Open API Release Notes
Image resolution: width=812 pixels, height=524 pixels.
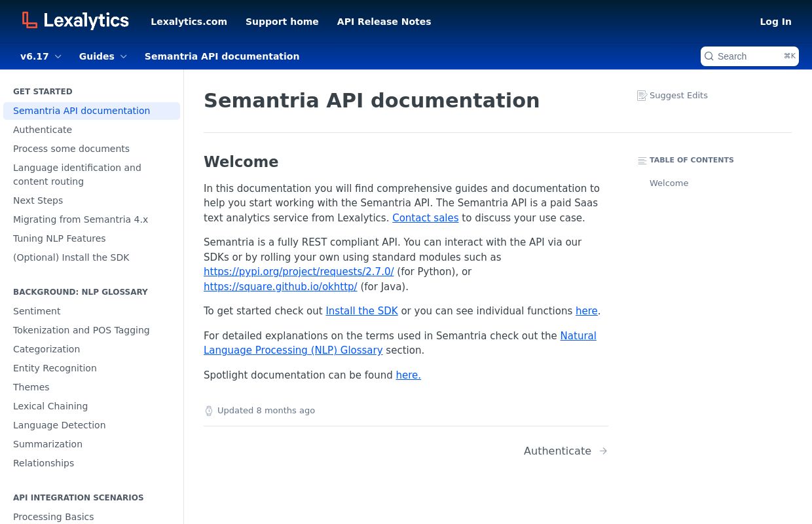(384, 22)
